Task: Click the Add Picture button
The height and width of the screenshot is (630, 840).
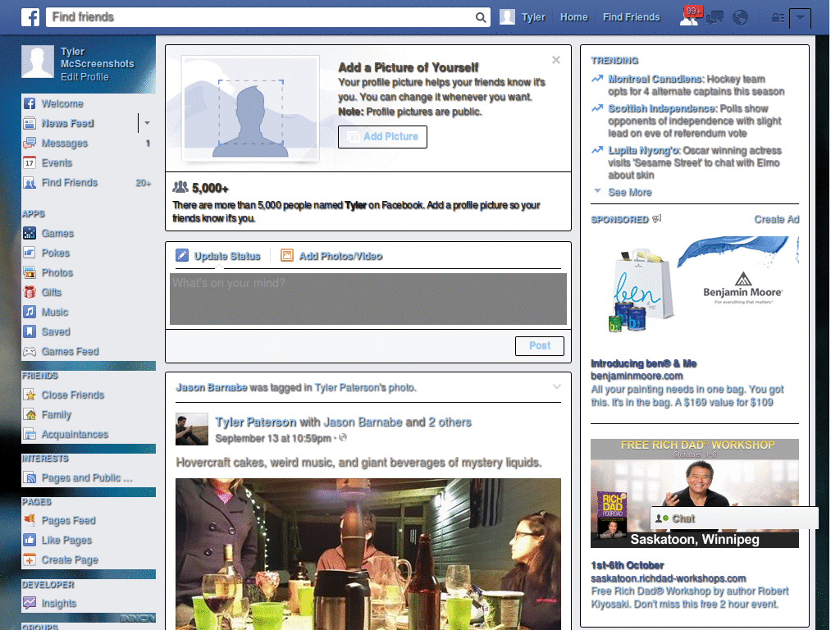Action: pos(382,137)
